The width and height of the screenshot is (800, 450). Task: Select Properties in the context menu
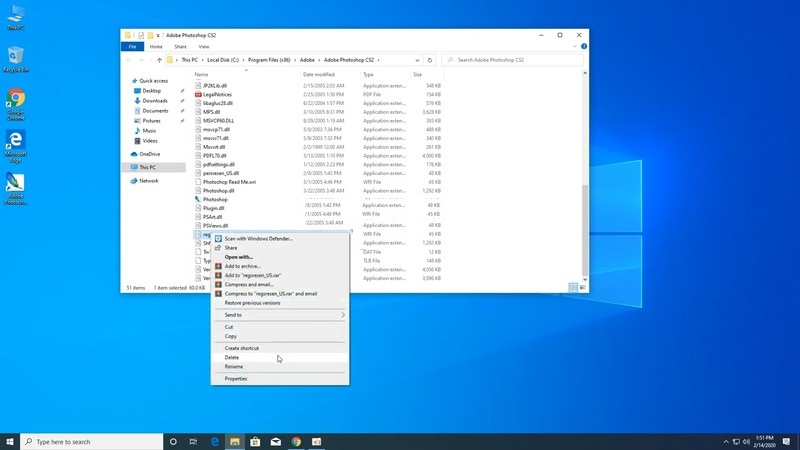tap(236, 379)
